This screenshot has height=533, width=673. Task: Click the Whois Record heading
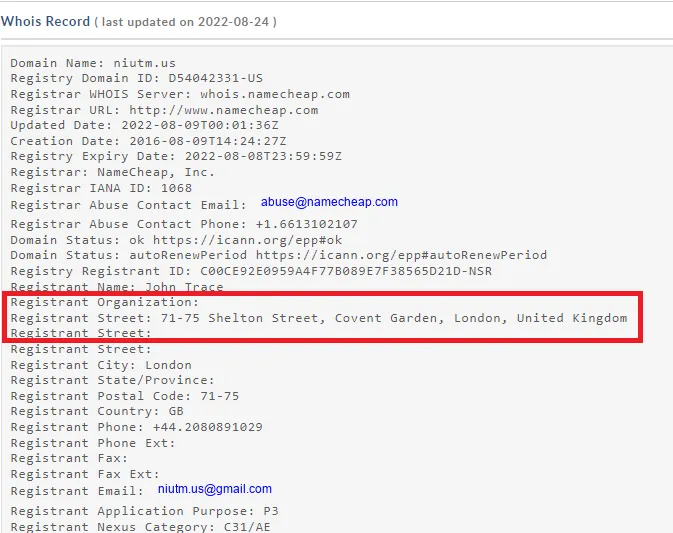point(45,21)
